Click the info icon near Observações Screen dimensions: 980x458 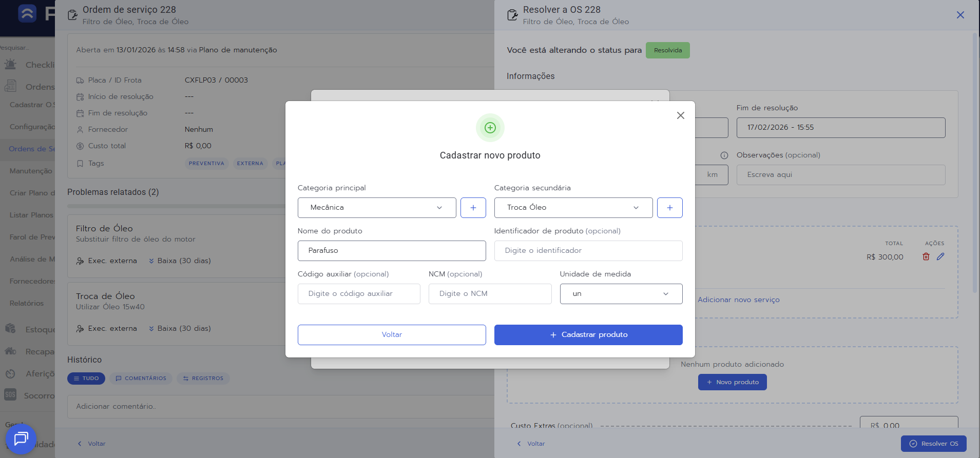pyautogui.click(x=724, y=155)
